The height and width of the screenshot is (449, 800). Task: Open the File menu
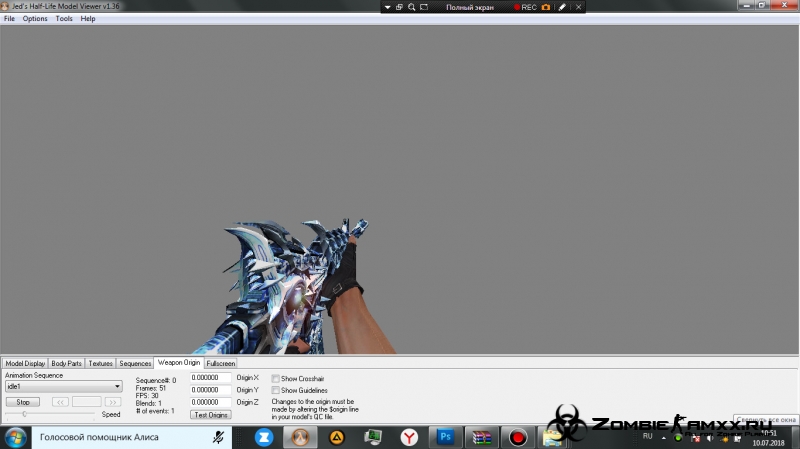9,18
